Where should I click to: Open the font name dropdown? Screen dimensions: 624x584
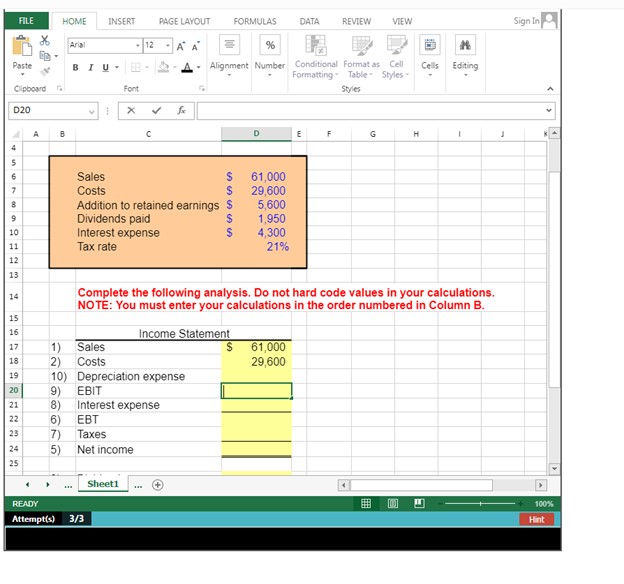[x=138, y=45]
